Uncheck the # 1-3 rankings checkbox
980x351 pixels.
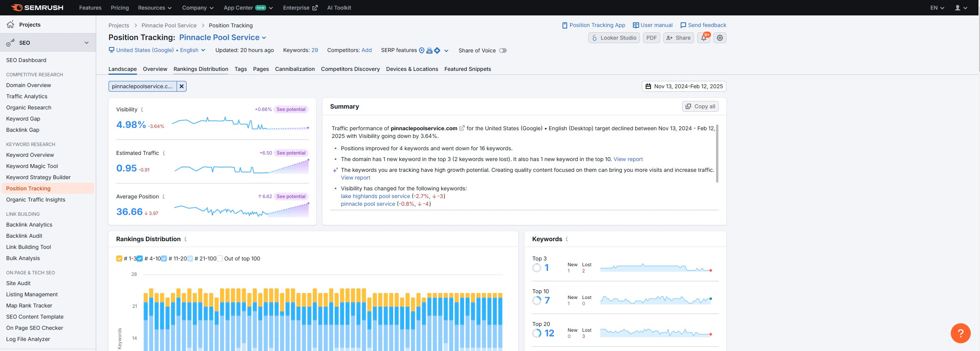click(x=119, y=259)
